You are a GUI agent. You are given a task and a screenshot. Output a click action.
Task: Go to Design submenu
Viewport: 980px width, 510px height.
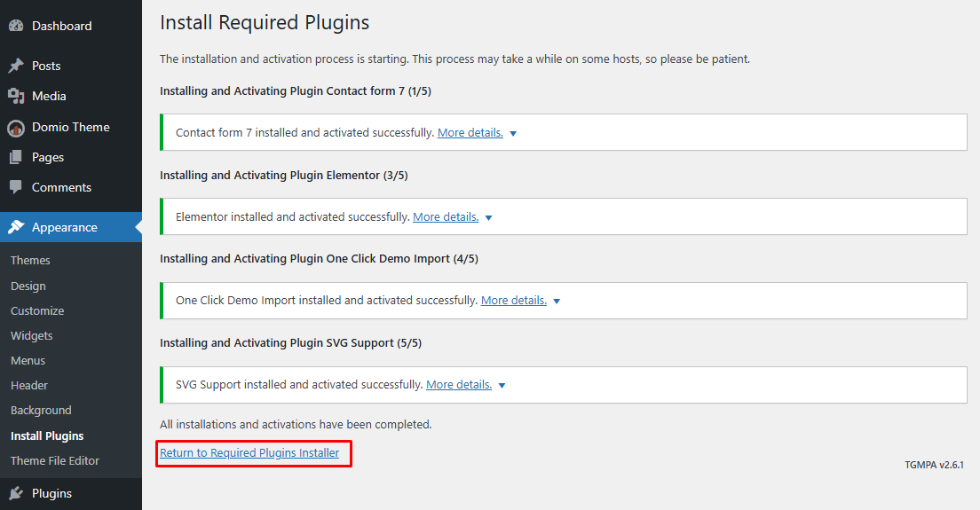28,286
